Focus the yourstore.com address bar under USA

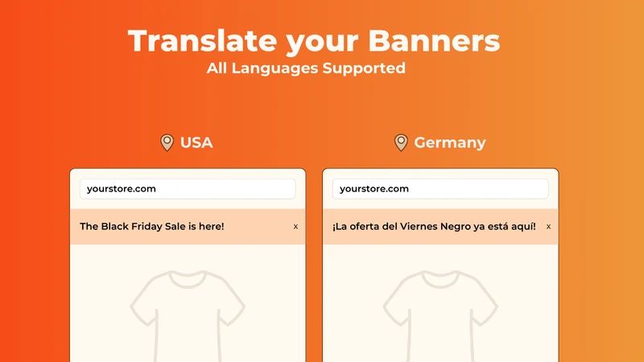coord(188,189)
